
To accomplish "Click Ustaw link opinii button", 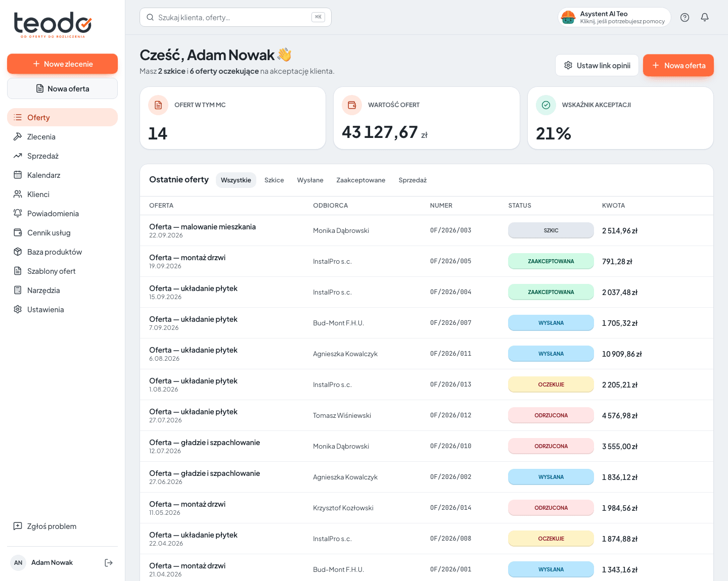I will click(x=597, y=65).
